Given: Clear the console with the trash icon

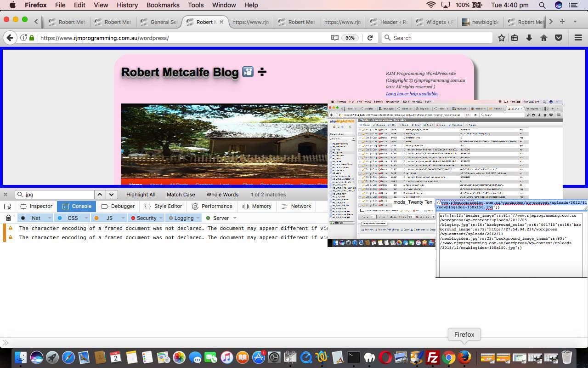Looking at the screenshot, I should coord(8,218).
